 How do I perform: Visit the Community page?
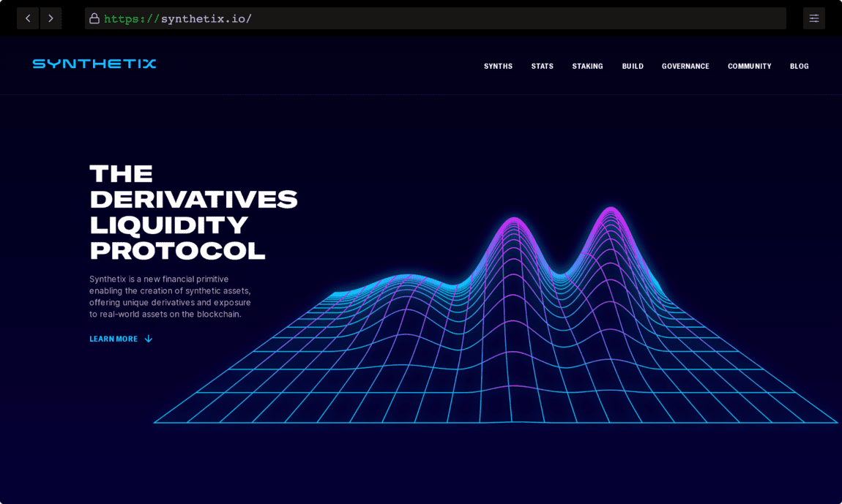click(749, 66)
